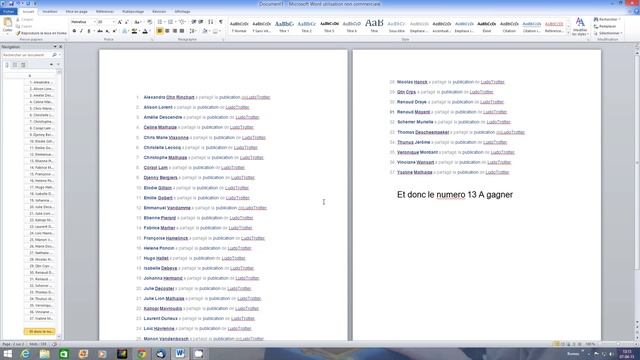640x360 pixels.
Task: Click previous heading arrow in Navigation
Action: (x=51, y=65)
